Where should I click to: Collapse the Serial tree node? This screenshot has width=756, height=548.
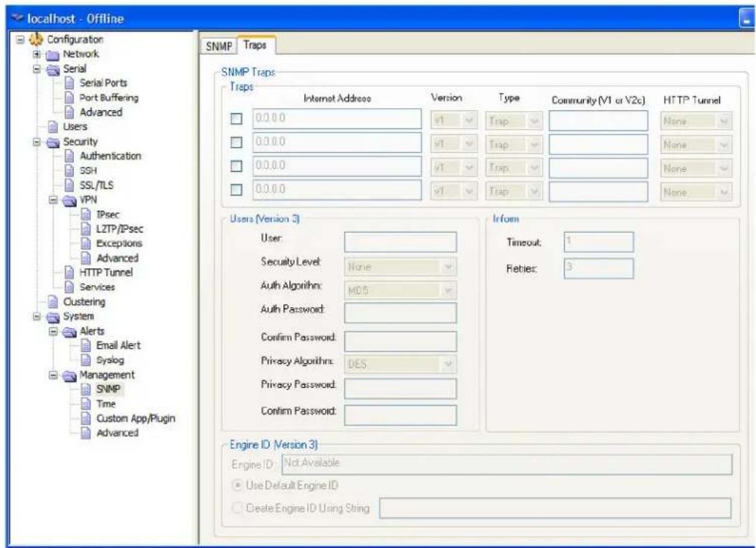[x=37, y=69]
